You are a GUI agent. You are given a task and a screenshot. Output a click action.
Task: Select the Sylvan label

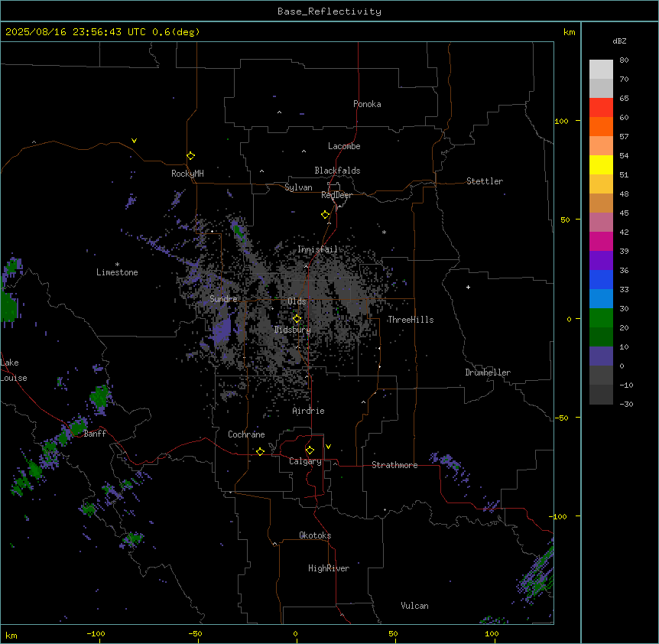298,187
